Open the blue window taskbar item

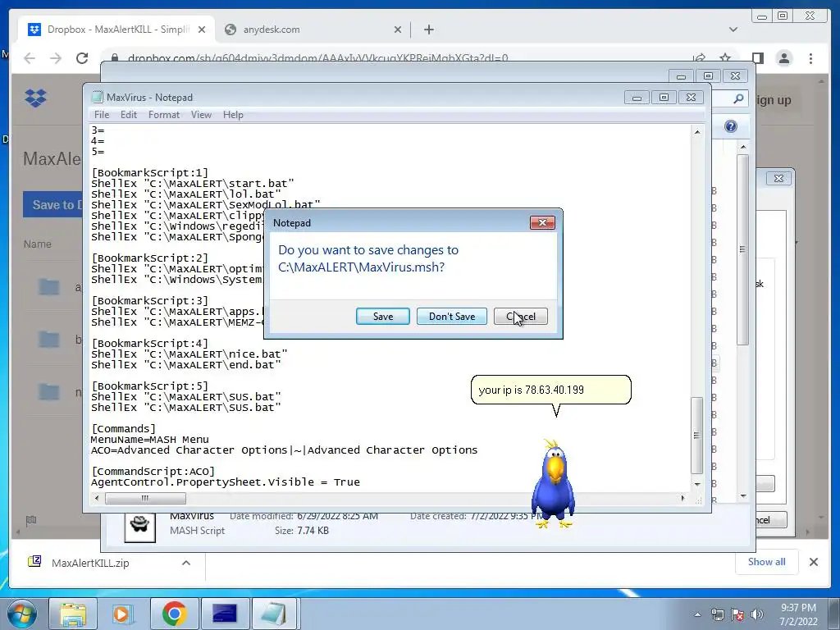point(224,614)
